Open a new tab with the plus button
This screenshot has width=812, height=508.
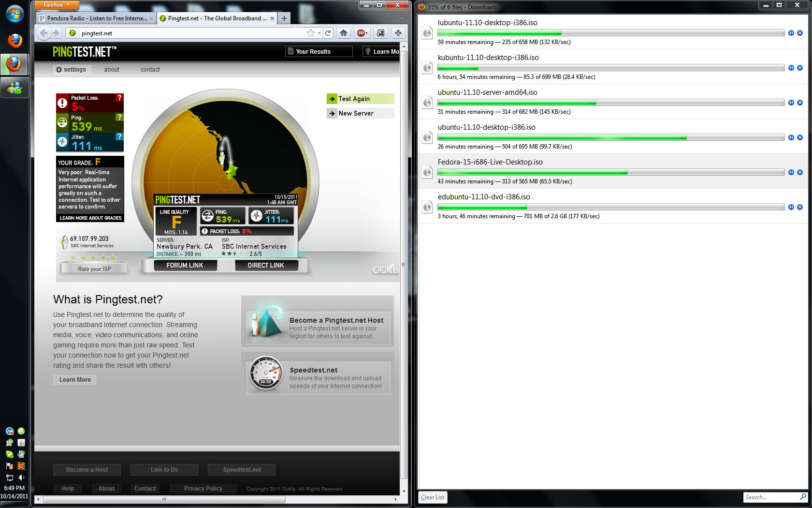(x=284, y=18)
